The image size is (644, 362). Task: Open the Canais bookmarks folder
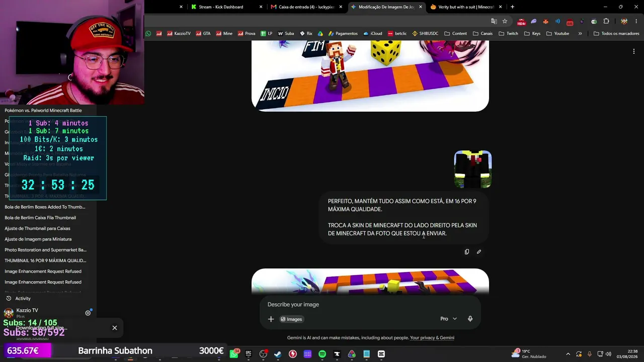tap(482, 34)
